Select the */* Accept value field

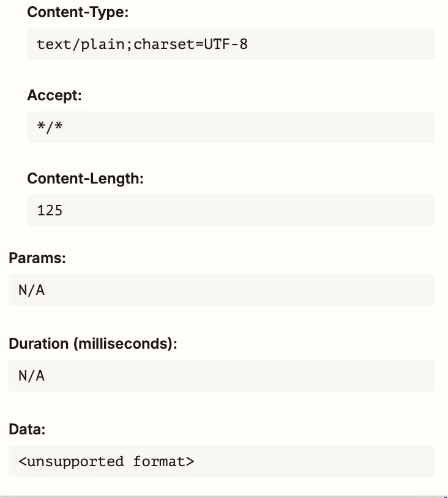pyautogui.click(x=231, y=127)
